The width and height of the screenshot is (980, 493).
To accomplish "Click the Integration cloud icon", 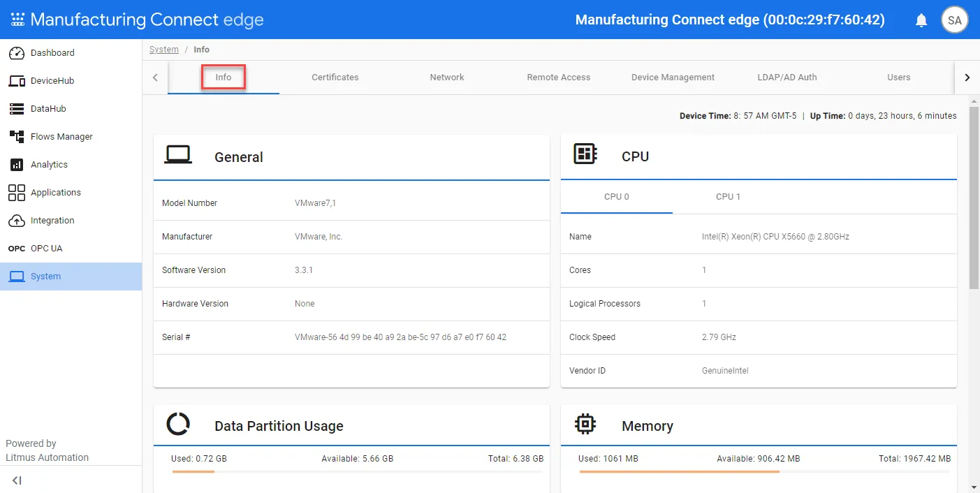I will pyautogui.click(x=17, y=221).
